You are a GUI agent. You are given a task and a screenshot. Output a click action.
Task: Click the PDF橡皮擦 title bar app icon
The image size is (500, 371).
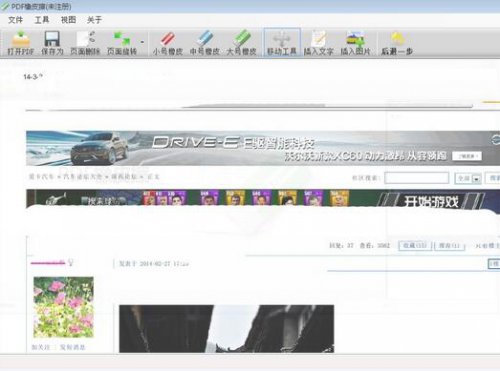5,6
